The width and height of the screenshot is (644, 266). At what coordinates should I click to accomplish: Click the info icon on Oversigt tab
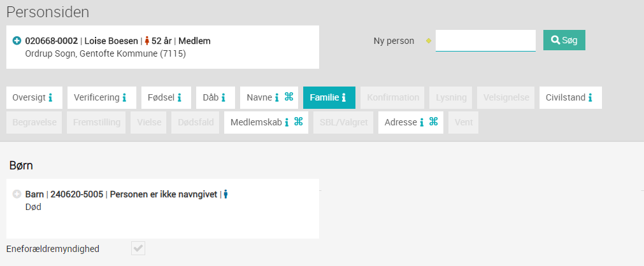50,98
